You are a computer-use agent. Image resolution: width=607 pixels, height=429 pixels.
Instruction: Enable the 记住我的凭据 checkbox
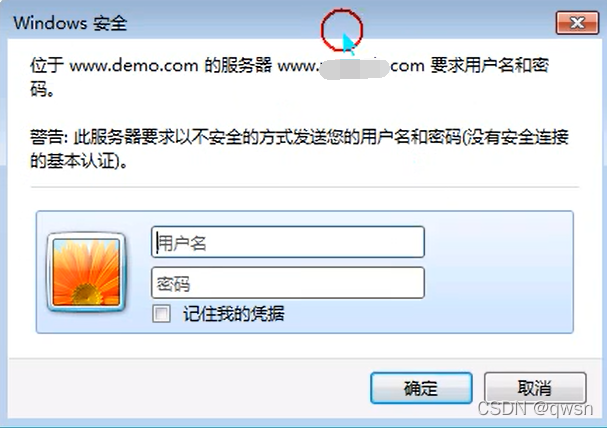(x=161, y=313)
